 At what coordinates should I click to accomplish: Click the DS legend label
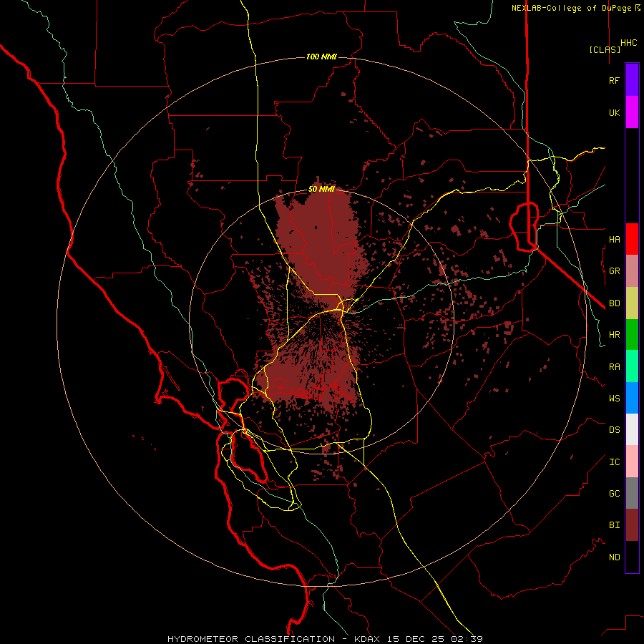tap(614, 430)
